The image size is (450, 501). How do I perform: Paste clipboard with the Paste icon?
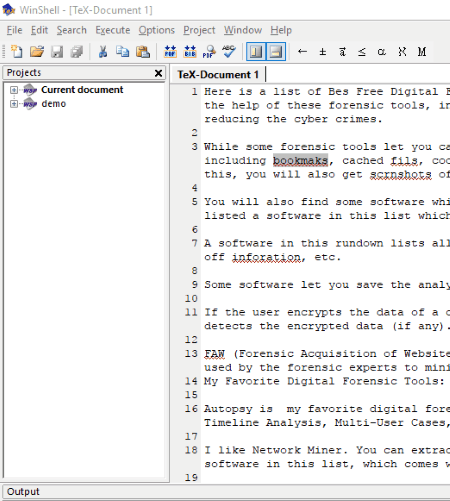tap(143, 52)
